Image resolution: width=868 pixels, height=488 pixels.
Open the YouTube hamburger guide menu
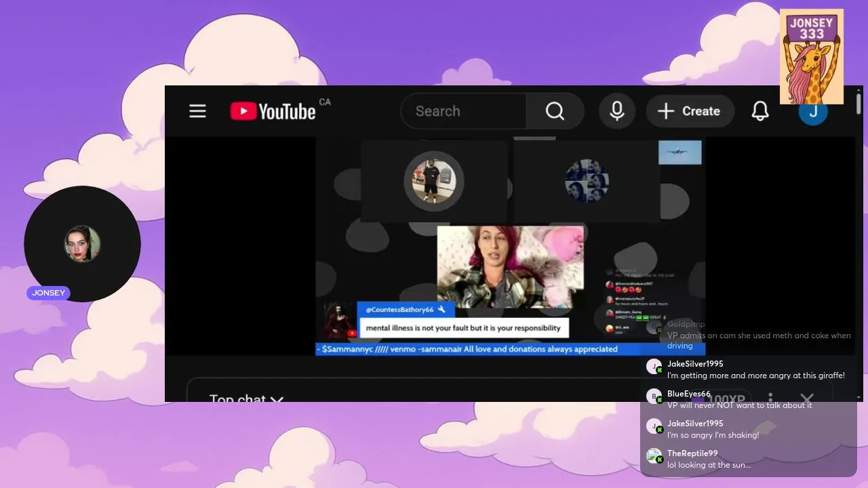click(x=197, y=111)
